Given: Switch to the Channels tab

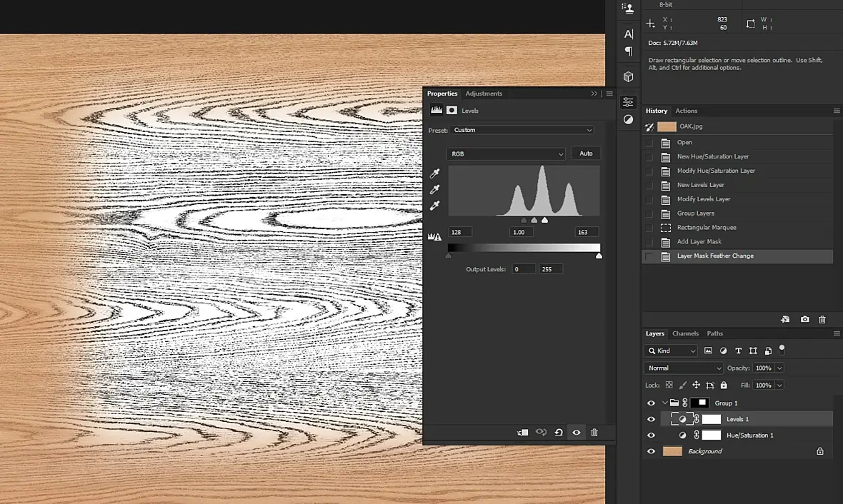Looking at the screenshot, I should (x=685, y=333).
